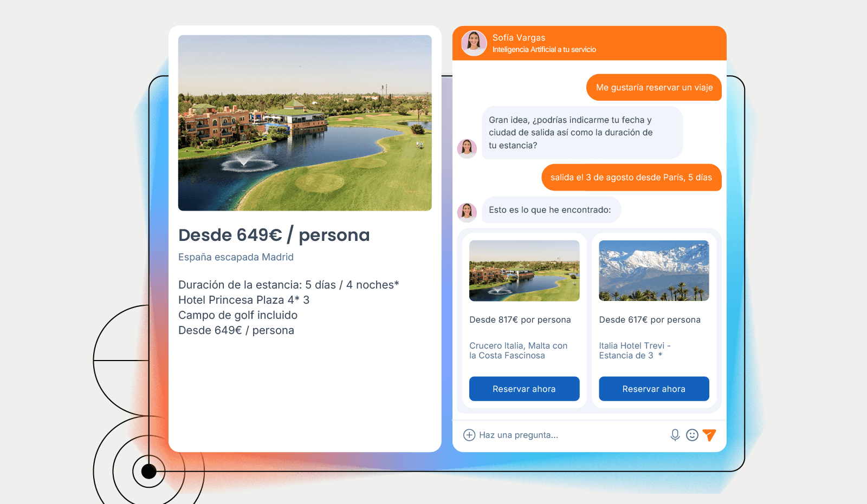Click the 'Gran idea, ¿podrías indicarme' message

(582, 133)
